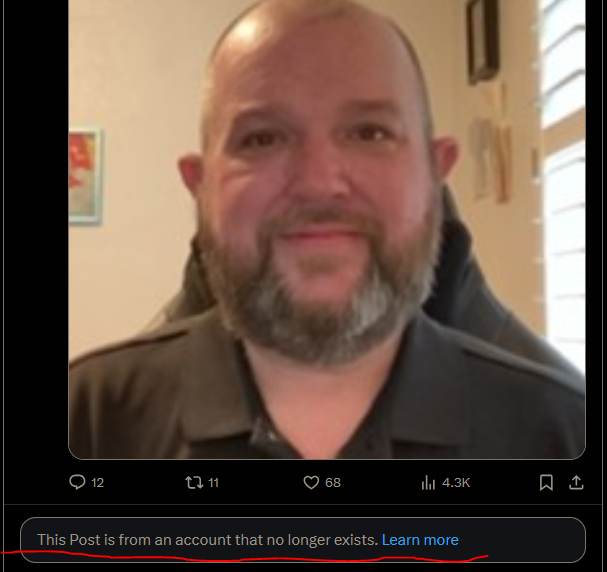Repost using the retweet arrows icon
Screen dimensions: 607x572
click(194, 483)
